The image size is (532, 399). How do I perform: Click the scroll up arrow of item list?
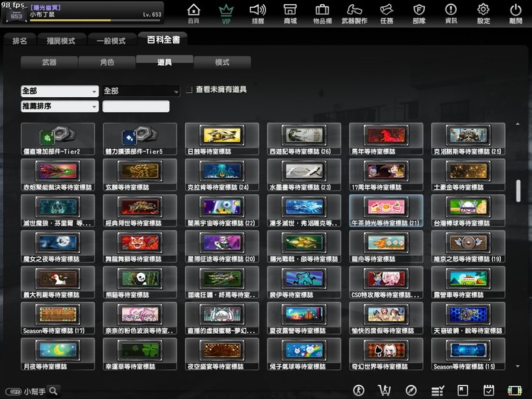tap(518, 124)
